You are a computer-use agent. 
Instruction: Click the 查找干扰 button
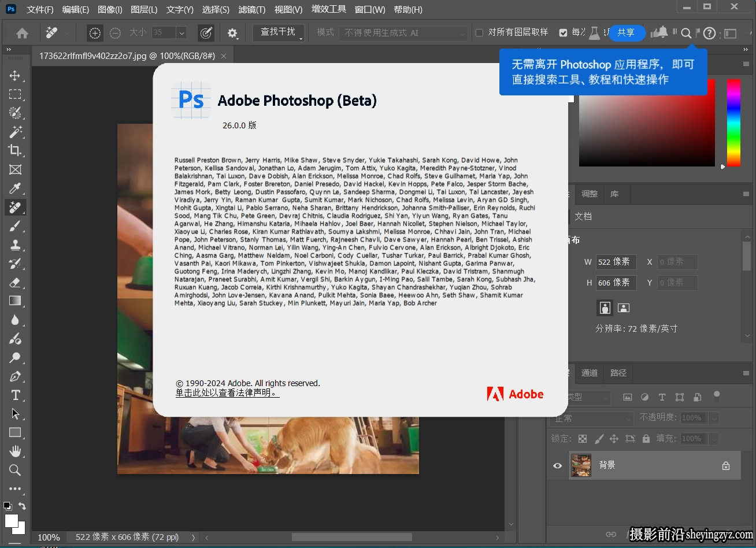click(x=278, y=32)
